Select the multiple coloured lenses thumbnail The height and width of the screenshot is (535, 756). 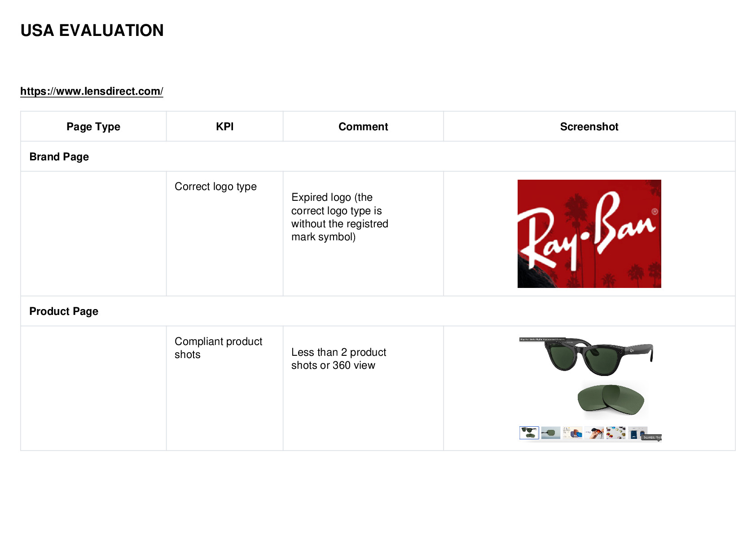(x=615, y=433)
